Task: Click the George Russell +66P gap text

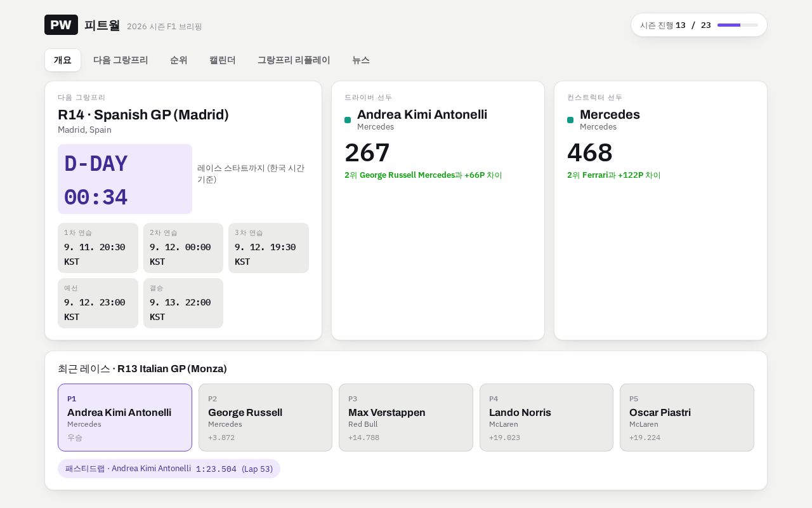Action: 423,175
